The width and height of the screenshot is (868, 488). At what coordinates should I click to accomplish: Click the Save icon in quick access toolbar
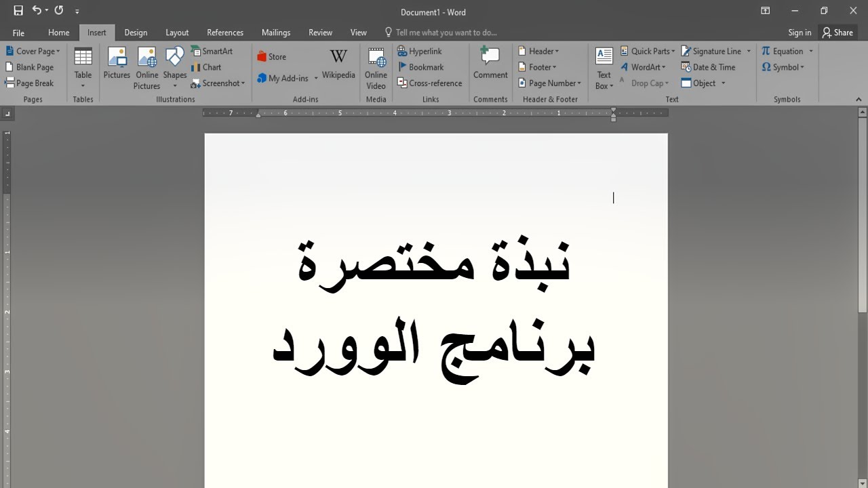pyautogui.click(x=18, y=11)
